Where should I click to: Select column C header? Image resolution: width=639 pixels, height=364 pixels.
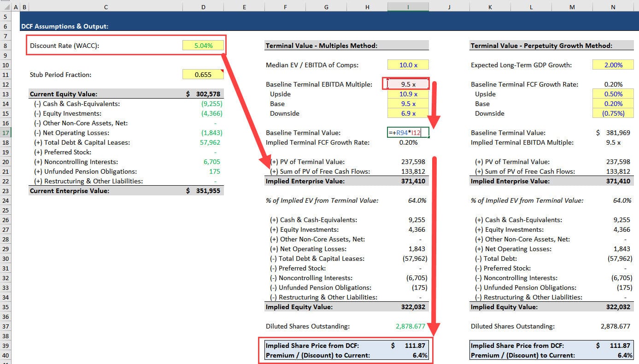(x=105, y=6)
